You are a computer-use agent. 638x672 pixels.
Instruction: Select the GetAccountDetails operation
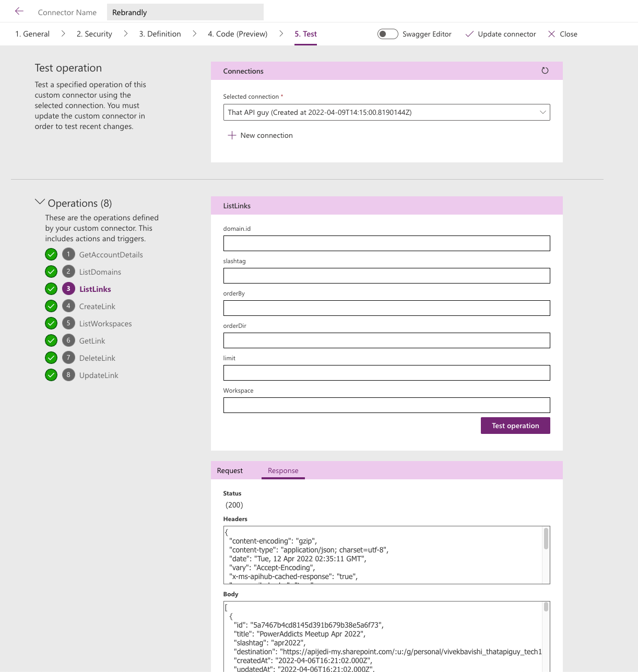pos(111,255)
